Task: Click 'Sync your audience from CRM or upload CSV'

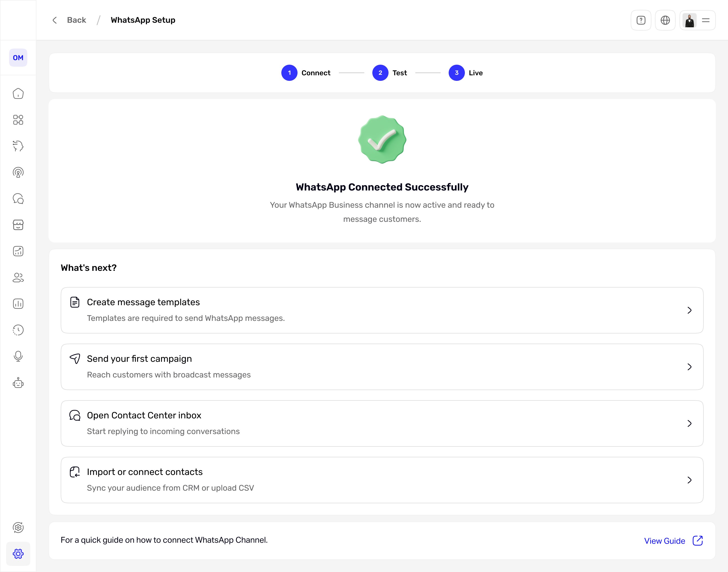Action: tap(171, 488)
